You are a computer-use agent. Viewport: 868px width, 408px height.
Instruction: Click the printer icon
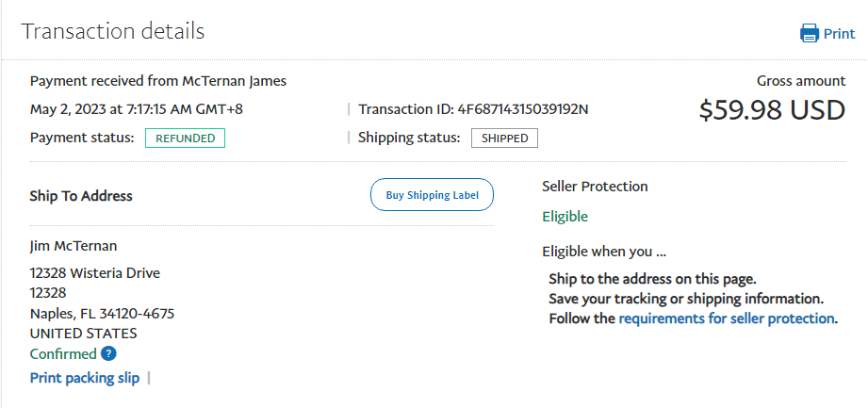pyautogui.click(x=809, y=34)
